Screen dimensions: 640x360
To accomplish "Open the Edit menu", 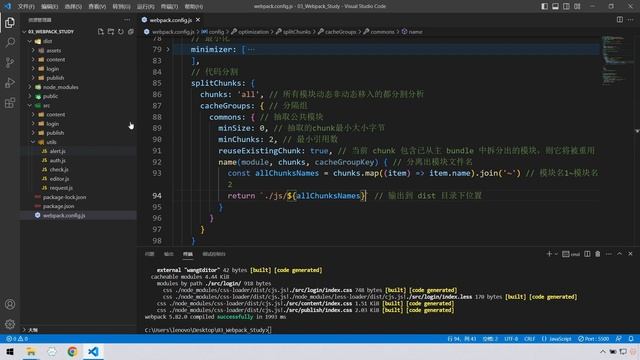I will pyautogui.click(x=49, y=7).
